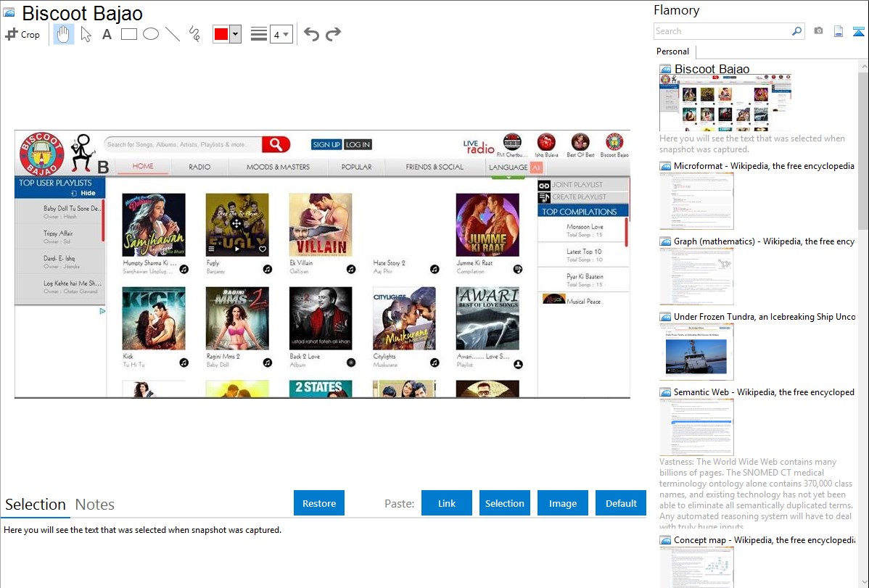869x588 pixels.
Task: Open the MOODS & MASTERS menu
Action: (x=279, y=167)
